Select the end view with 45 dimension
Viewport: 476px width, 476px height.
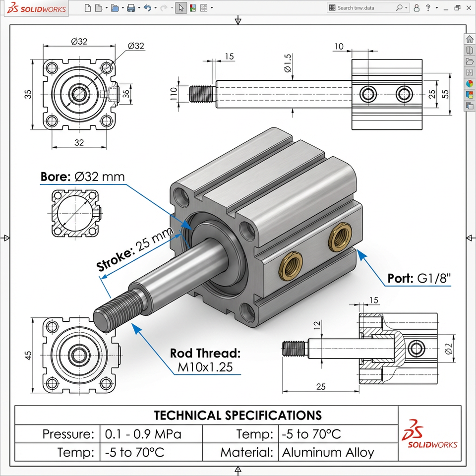click(80, 355)
